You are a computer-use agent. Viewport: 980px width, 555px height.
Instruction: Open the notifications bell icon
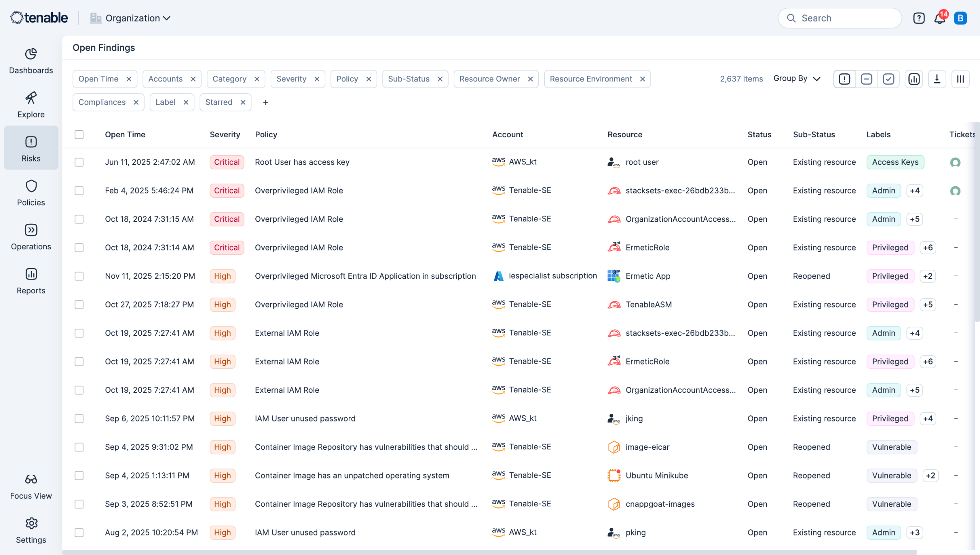(939, 18)
